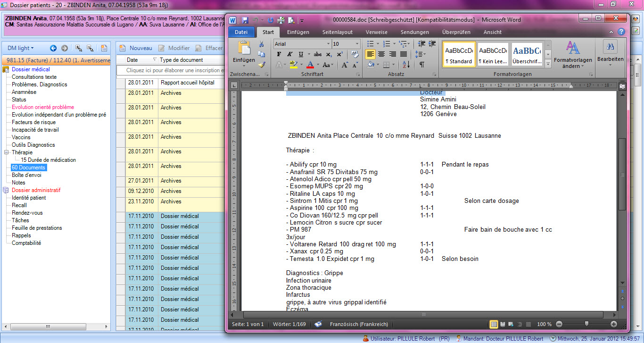Image resolution: width=644 pixels, height=343 pixels.
Task: Click the grey forward arrow in dossier panel
Action: tap(65, 48)
